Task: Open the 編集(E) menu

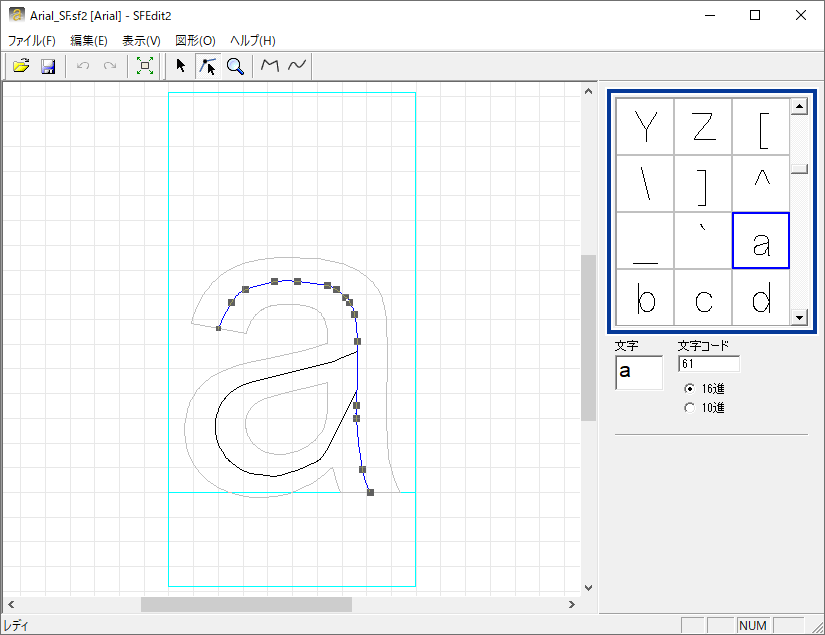Action: (89, 41)
